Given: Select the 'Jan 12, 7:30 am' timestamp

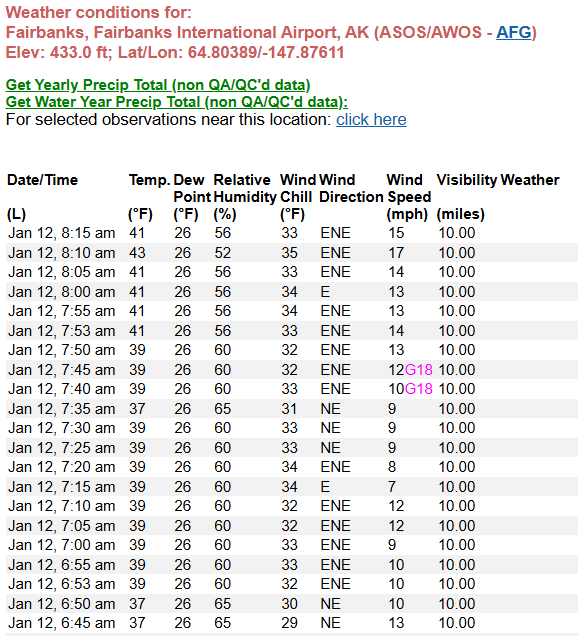Looking at the screenshot, I should pyautogui.click(x=62, y=428).
